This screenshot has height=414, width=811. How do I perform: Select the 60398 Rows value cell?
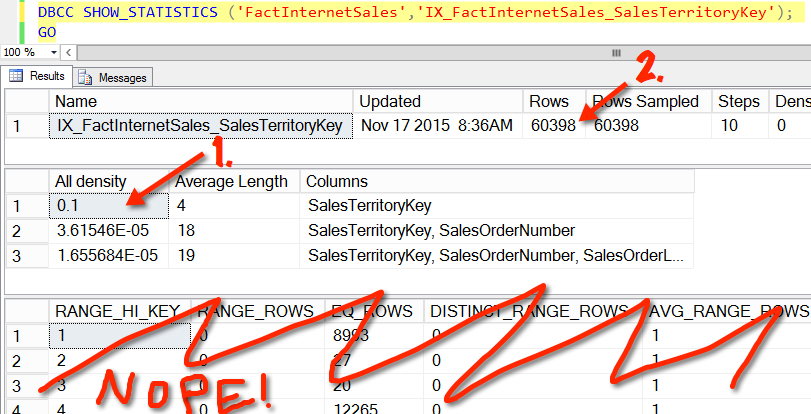[x=548, y=126]
